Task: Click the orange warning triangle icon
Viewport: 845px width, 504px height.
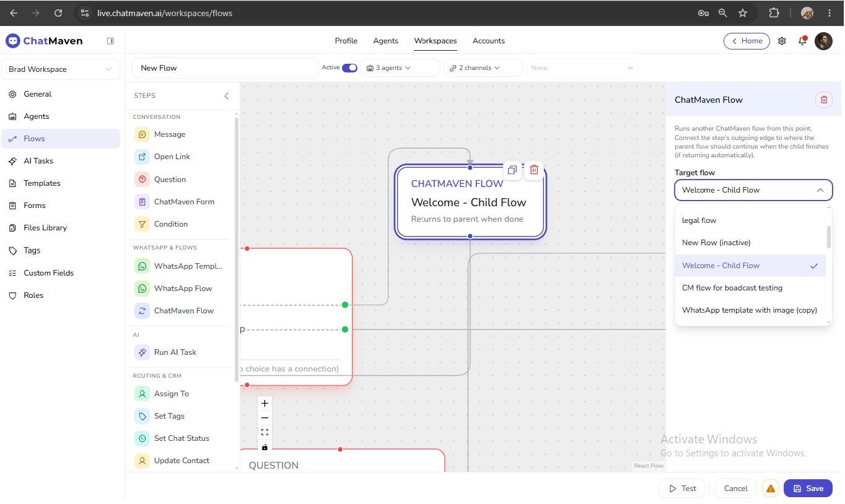Action: [x=771, y=489]
